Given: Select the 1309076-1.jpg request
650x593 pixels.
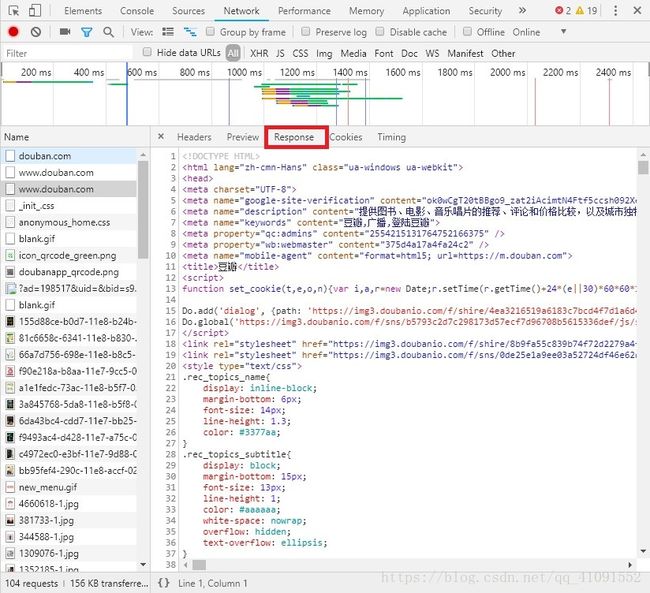Looking at the screenshot, I should click(70, 553).
